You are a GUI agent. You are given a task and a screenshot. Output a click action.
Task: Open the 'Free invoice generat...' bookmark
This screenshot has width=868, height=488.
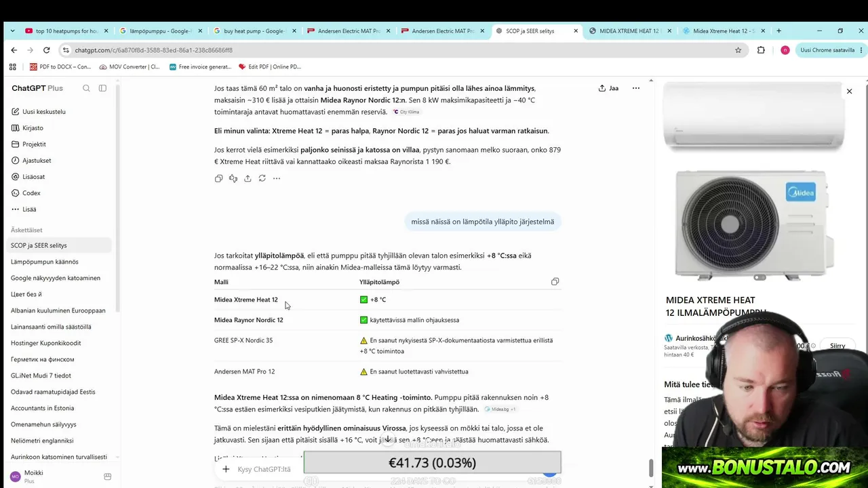200,66
